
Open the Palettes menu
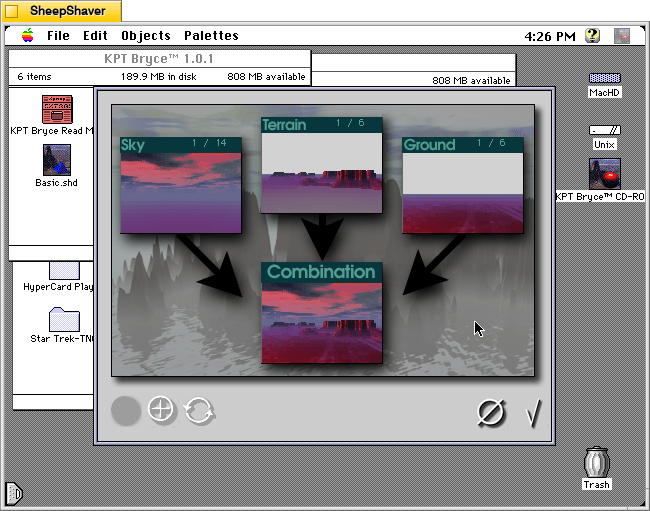211,36
